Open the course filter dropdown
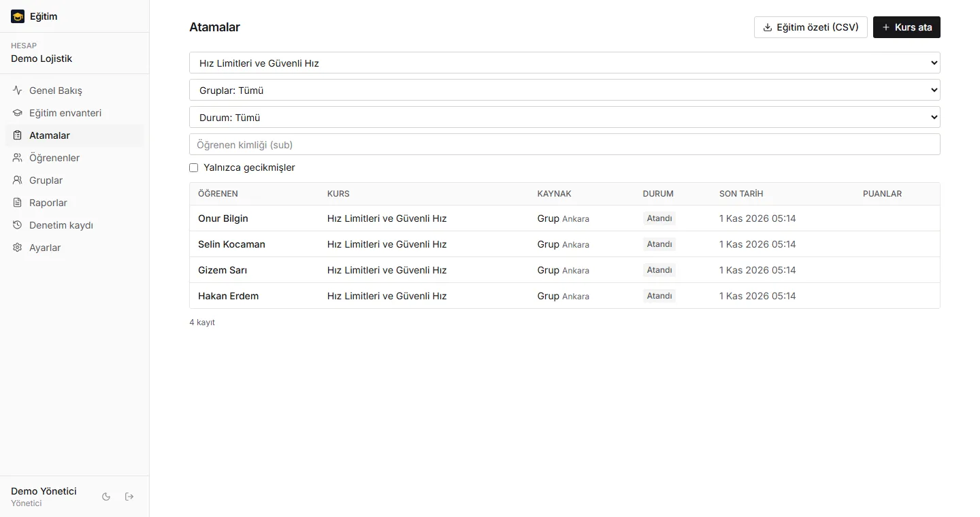 click(565, 63)
